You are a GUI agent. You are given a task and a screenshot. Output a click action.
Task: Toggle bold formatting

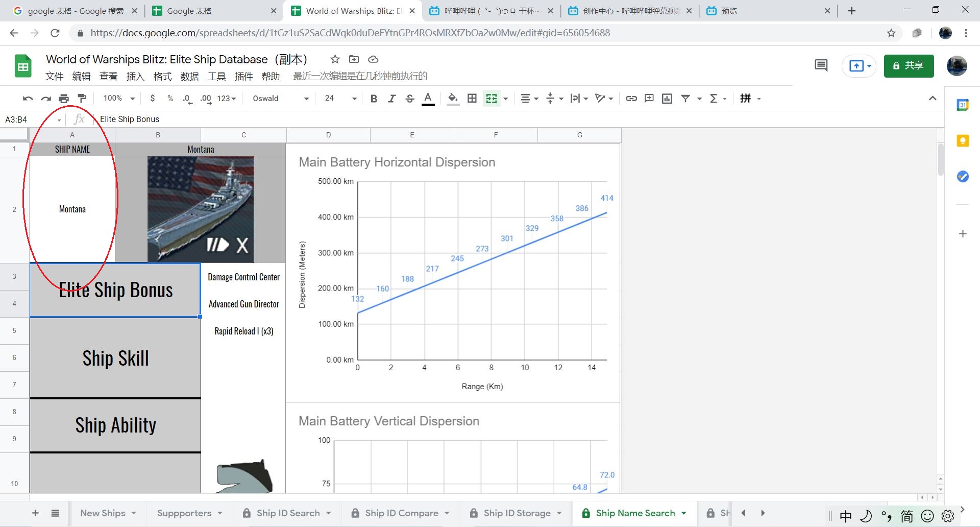pyautogui.click(x=374, y=98)
